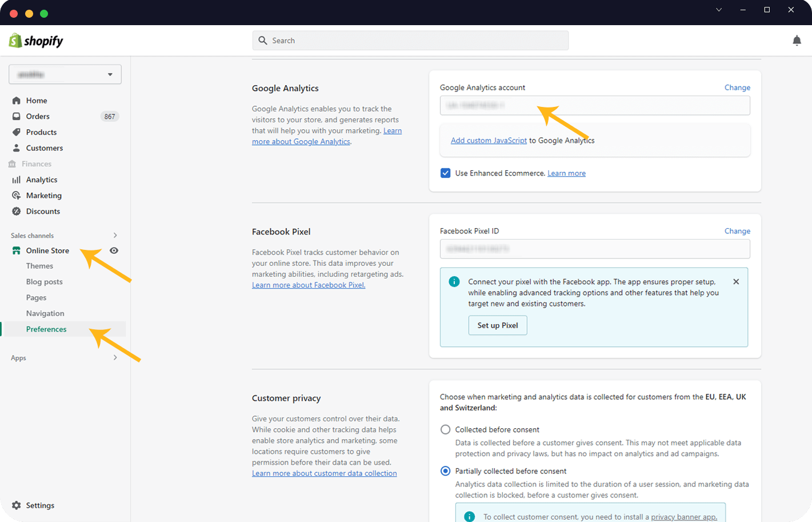This screenshot has width=812, height=522.
Task: Dismiss the Facebook Pixel info banner
Action: (736, 281)
